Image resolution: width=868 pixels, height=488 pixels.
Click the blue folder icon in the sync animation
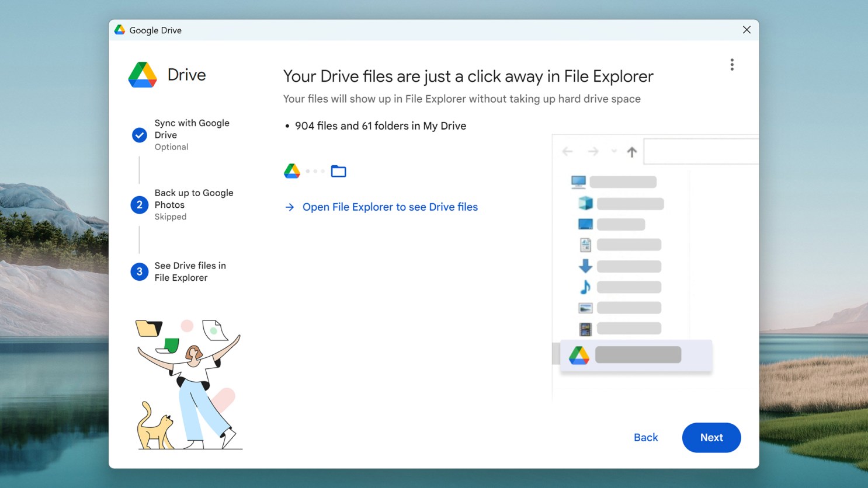click(339, 170)
